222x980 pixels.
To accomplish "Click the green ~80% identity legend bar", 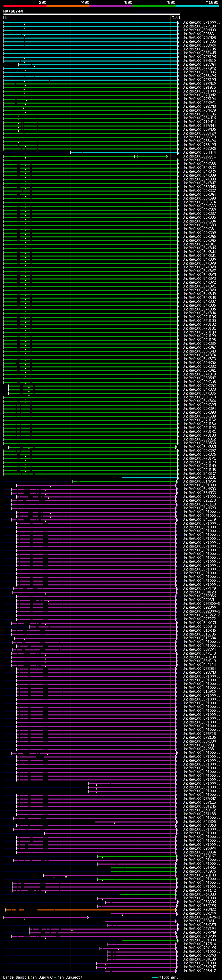I will [x=154, y=6].
